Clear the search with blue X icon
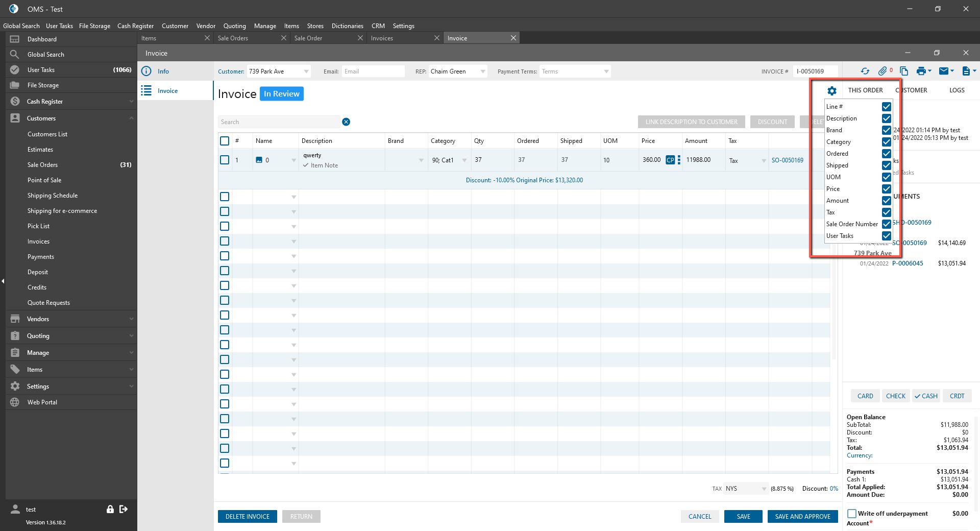Screen dimensions: 980x531 click(346, 122)
